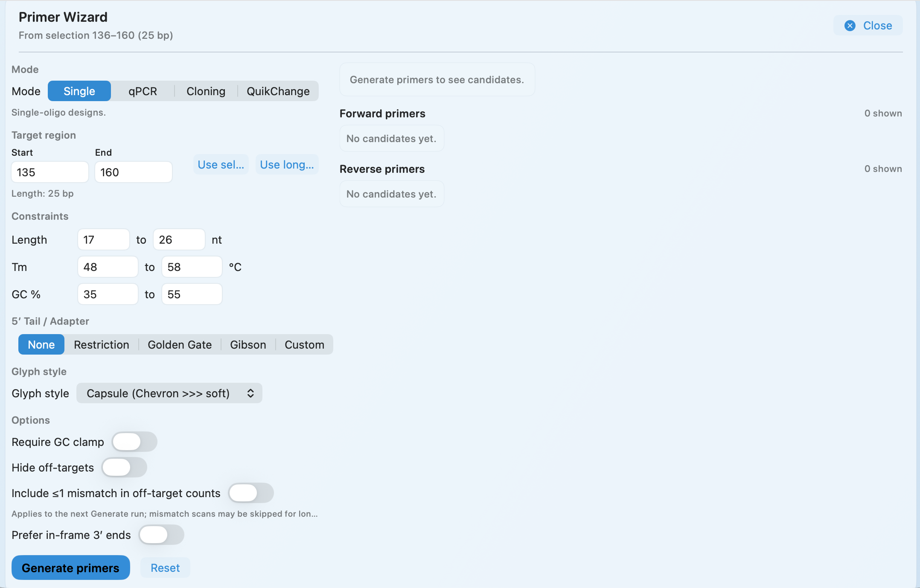Switch Mode to Cloning
The image size is (920, 588).
(x=205, y=91)
